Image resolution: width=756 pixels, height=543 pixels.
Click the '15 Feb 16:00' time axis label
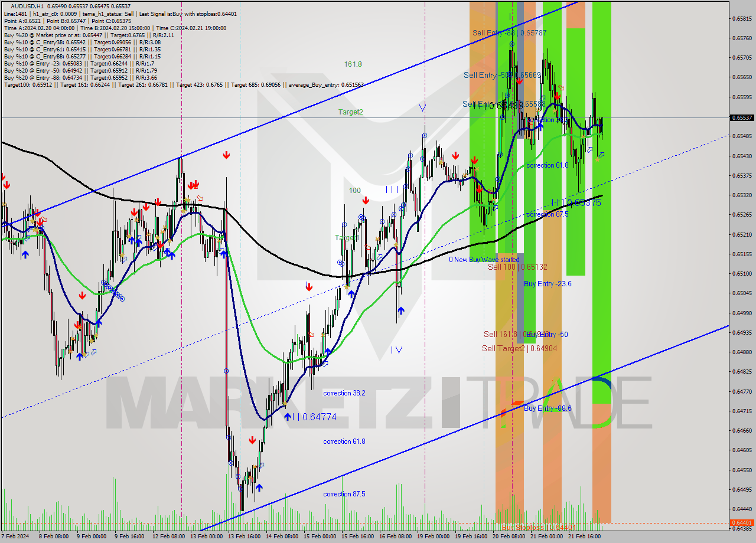tap(357, 537)
